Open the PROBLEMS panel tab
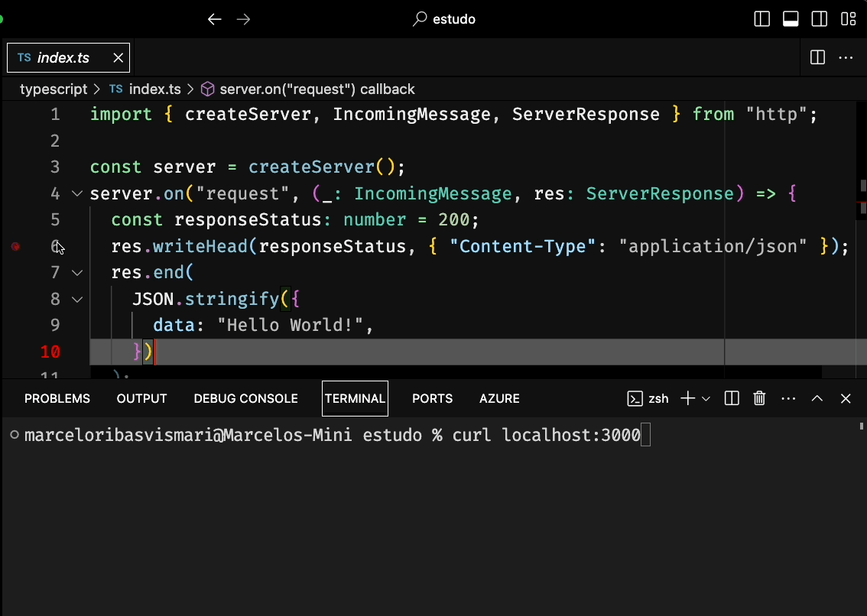Screen dimensions: 867x616 [57, 399]
